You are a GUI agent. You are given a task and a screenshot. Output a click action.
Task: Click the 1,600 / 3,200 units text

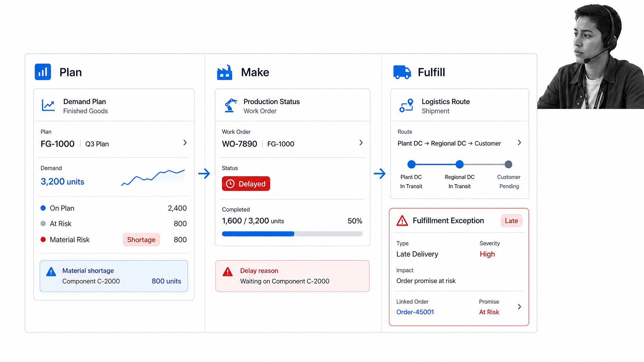click(x=253, y=221)
